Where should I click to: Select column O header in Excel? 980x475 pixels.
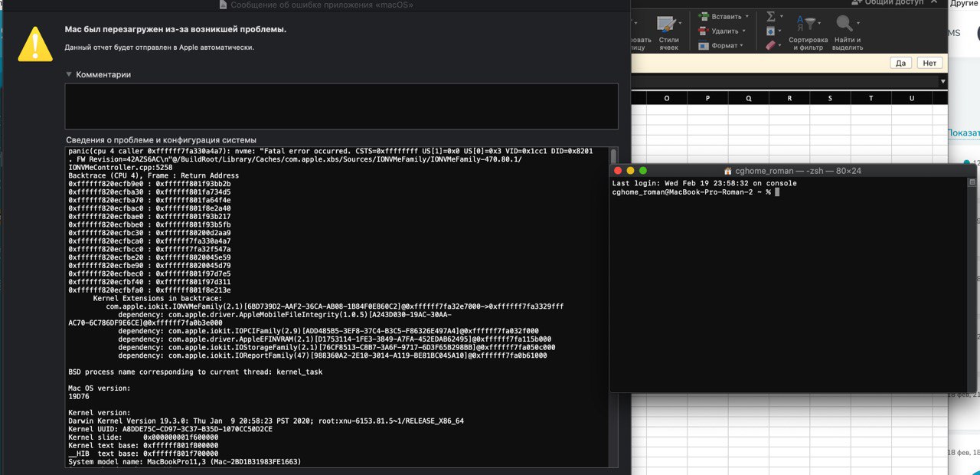tap(667, 98)
